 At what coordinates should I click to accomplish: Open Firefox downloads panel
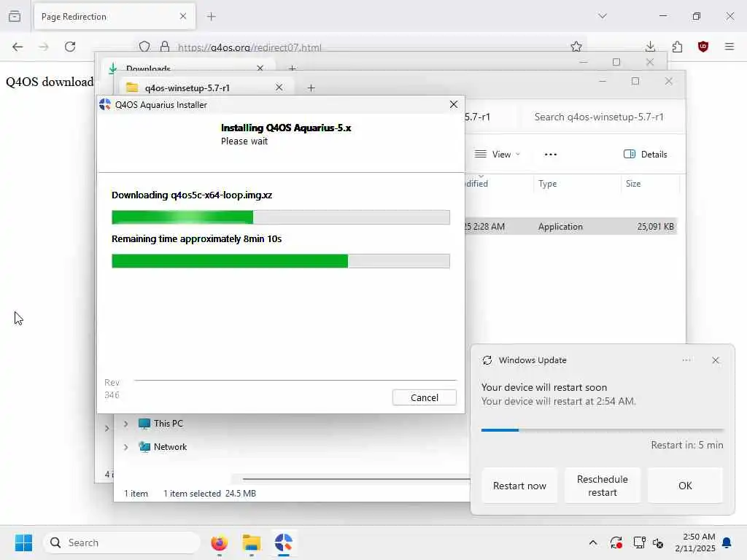pos(650,47)
